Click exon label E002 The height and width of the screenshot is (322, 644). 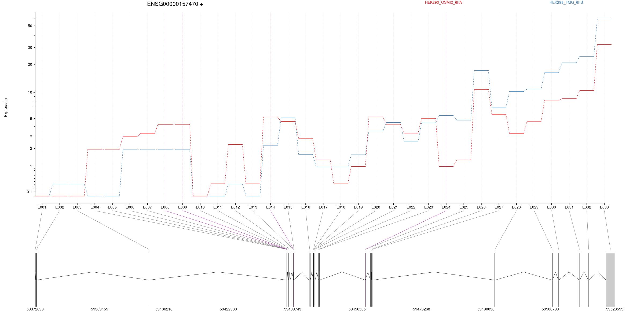point(60,207)
